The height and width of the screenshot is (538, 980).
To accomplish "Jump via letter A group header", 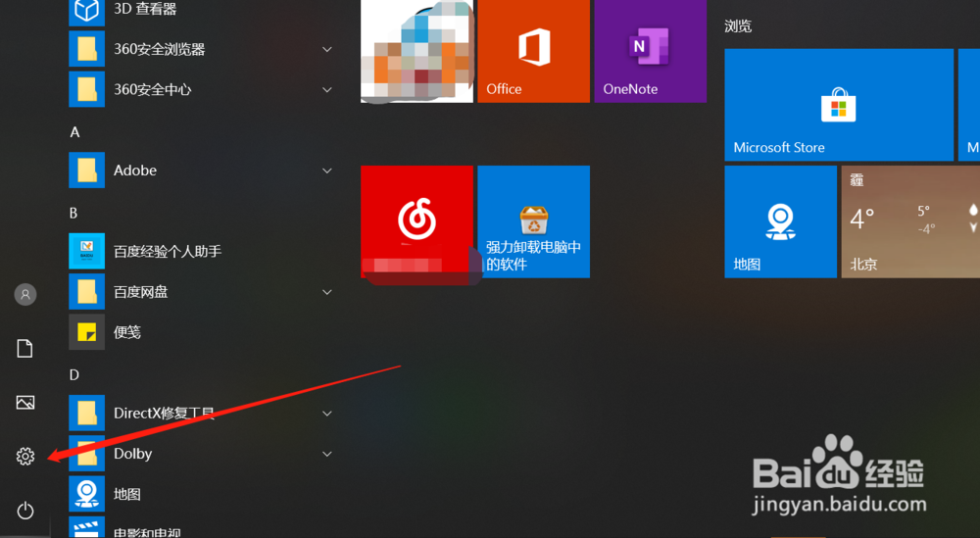I will click(x=75, y=132).
